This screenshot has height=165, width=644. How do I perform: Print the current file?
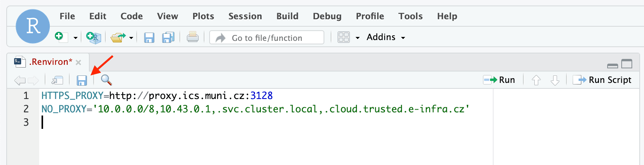(x=192, y=37)
